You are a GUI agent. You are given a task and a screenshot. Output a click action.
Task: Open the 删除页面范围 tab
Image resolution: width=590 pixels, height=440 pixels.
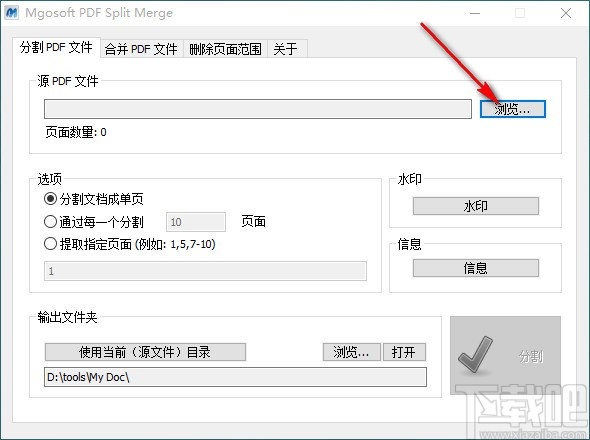point(225,49)
